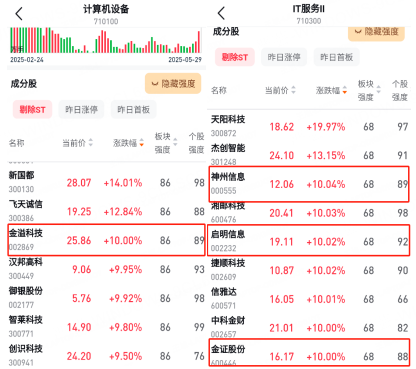Screen dimensions: 416x369
Task: Toggle 昨日首板 filter in right panel
Action: point(336,57)
